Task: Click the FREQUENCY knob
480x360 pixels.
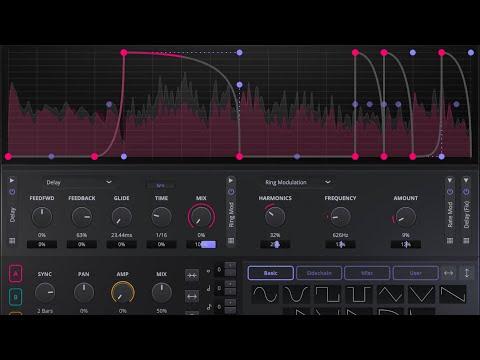Action: coord(340,217)
